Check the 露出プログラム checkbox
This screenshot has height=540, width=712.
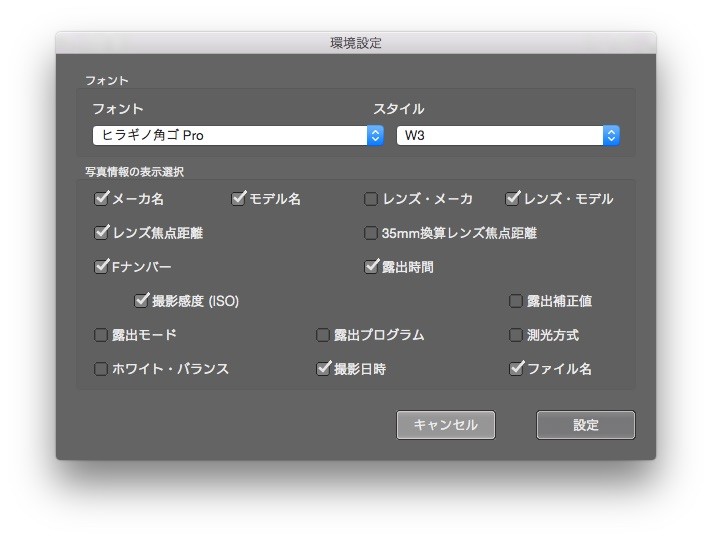[x=322, y=335]
